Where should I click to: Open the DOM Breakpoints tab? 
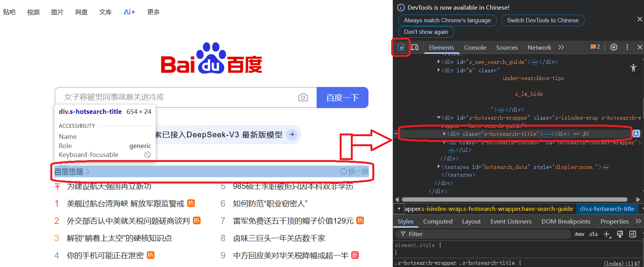(566, 221)
